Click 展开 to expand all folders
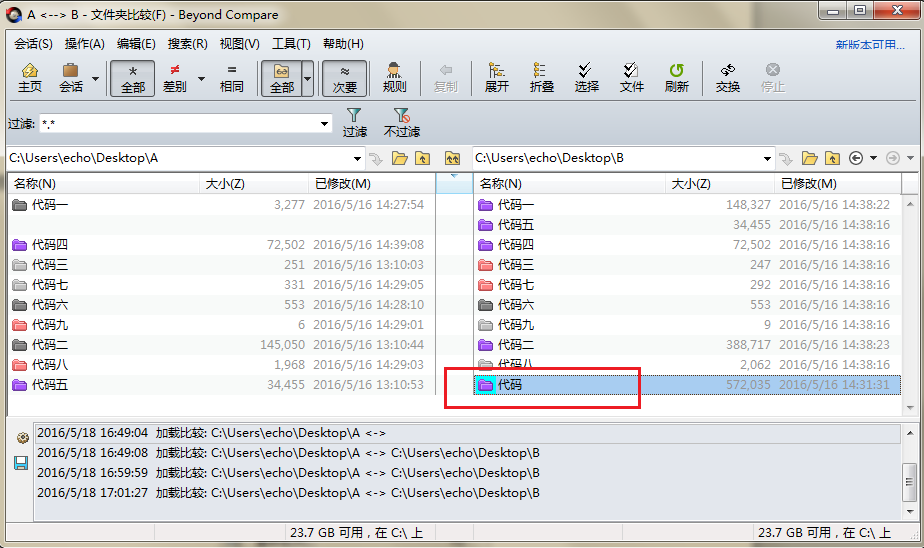This screenshot has height=548, width=924. (x=497, y=78)
